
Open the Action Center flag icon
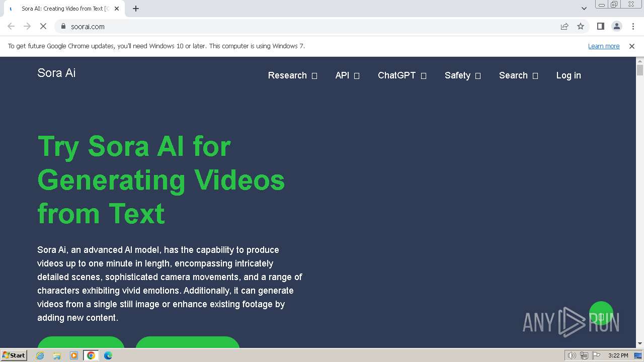click(x=596, y=355)
